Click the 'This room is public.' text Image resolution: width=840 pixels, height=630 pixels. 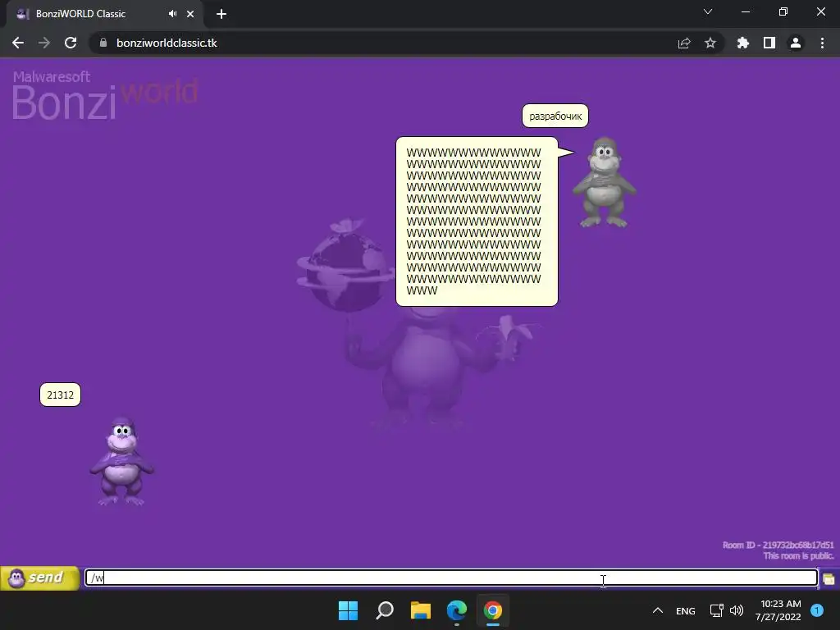[x=798, y=556]
